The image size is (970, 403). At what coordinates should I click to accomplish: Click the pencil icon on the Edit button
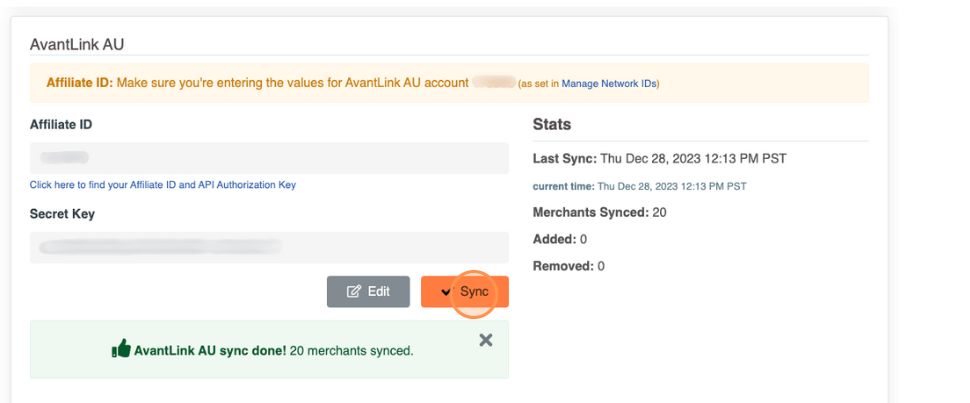353,292
